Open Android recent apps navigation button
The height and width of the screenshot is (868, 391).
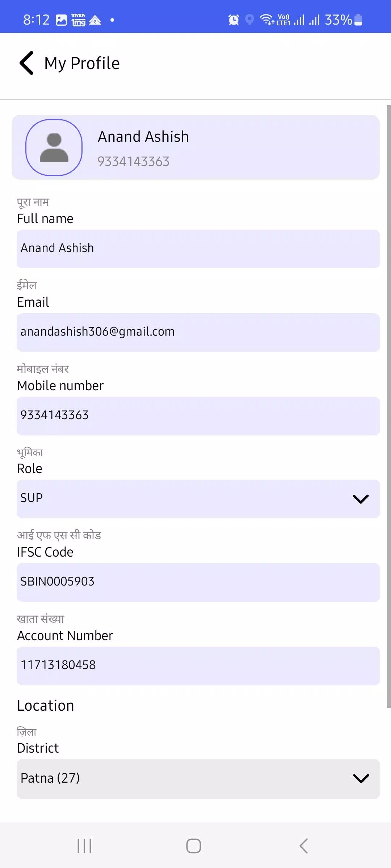(x=84, y=846)
